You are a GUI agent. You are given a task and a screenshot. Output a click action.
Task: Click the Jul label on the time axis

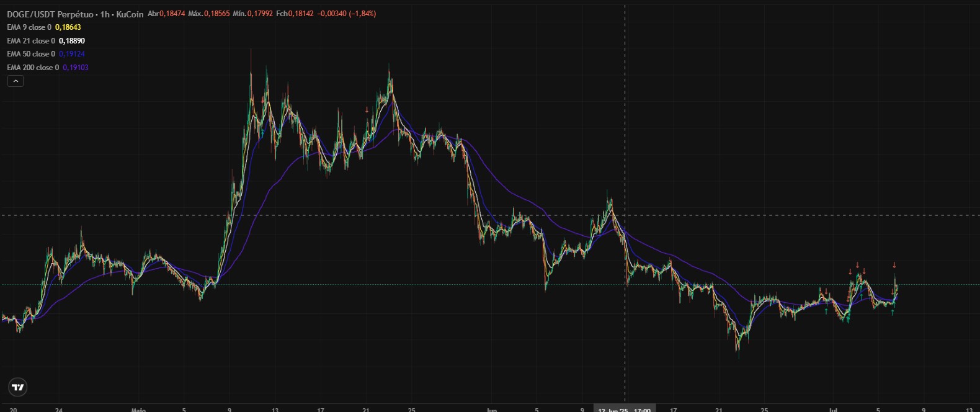[833, 409]
